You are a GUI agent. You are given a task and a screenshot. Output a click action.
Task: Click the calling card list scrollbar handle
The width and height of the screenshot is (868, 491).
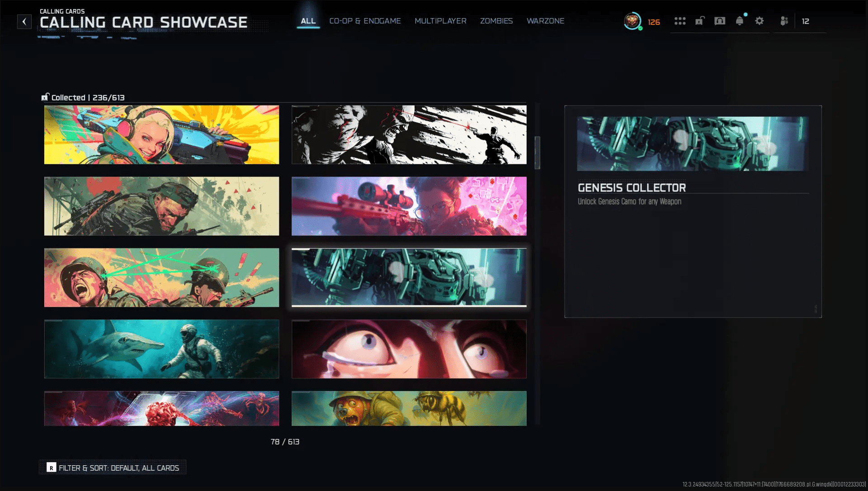click(537, 153)
